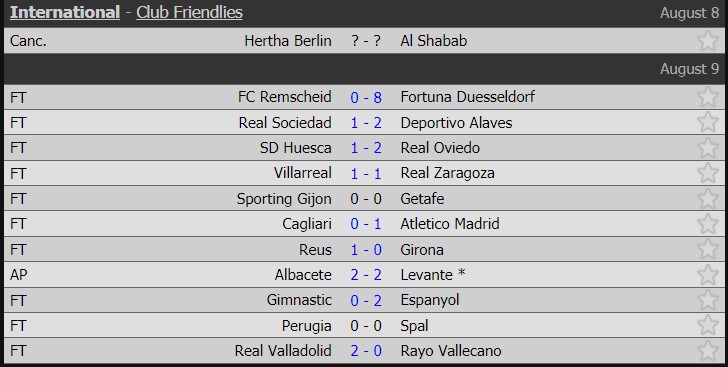Open Albacete 2 - 2 Levante score details
728x367 pixels.
pyautogui.click(x=366, y=275)
